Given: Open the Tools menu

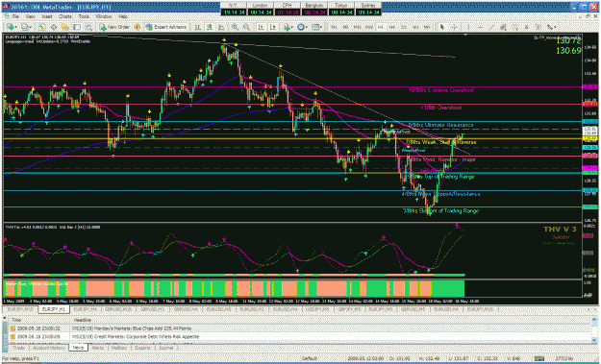Looking at the screenshot, I should tap(83, 17).
